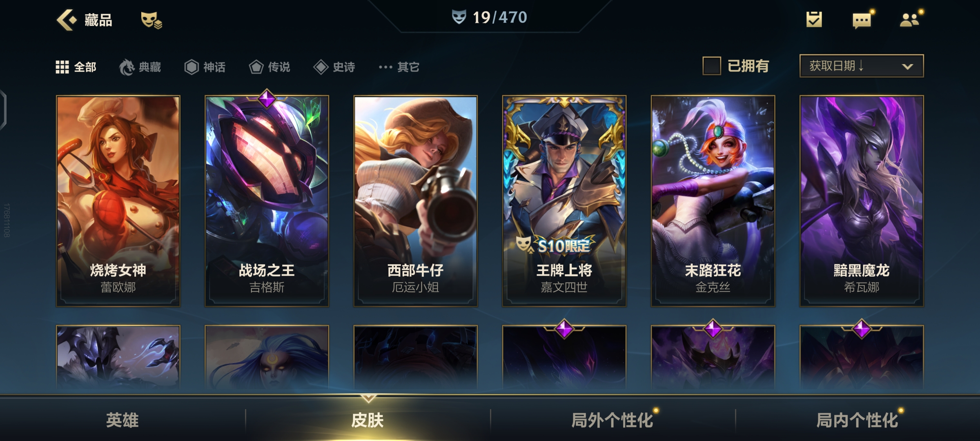Open the chat messages icon

pyautogui.click(x=862, y=20)
